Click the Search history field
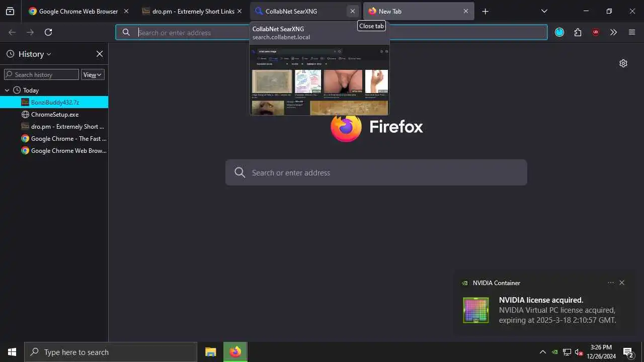 pyautogui.click(x=41, y=74)
